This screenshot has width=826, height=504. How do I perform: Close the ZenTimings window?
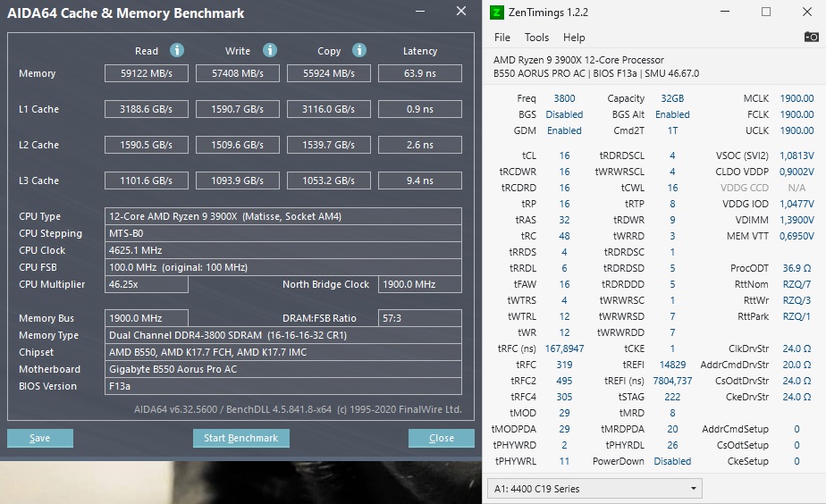pos(807,12)
